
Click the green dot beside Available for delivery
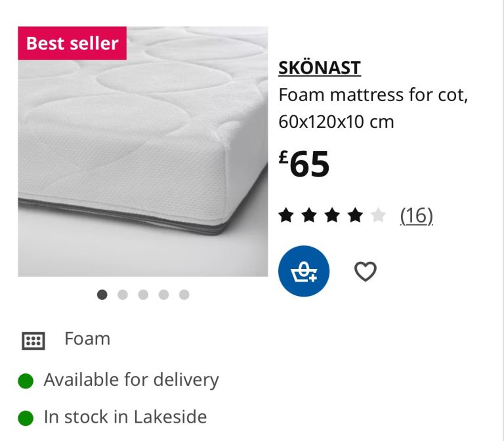coord(26,381)
